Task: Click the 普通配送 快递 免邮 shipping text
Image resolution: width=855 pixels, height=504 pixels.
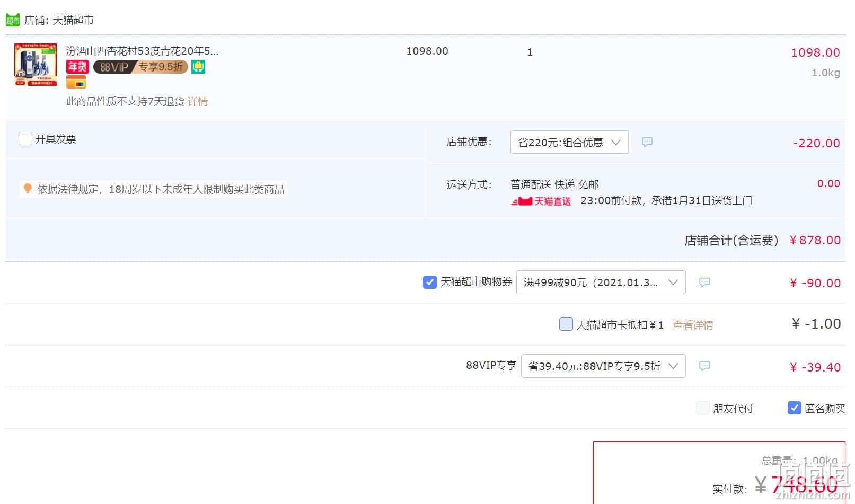Action: (554, 184)
